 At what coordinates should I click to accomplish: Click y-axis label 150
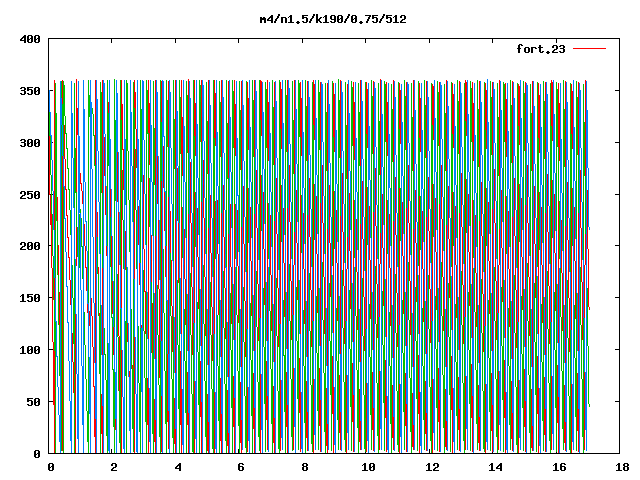point(30,298)
